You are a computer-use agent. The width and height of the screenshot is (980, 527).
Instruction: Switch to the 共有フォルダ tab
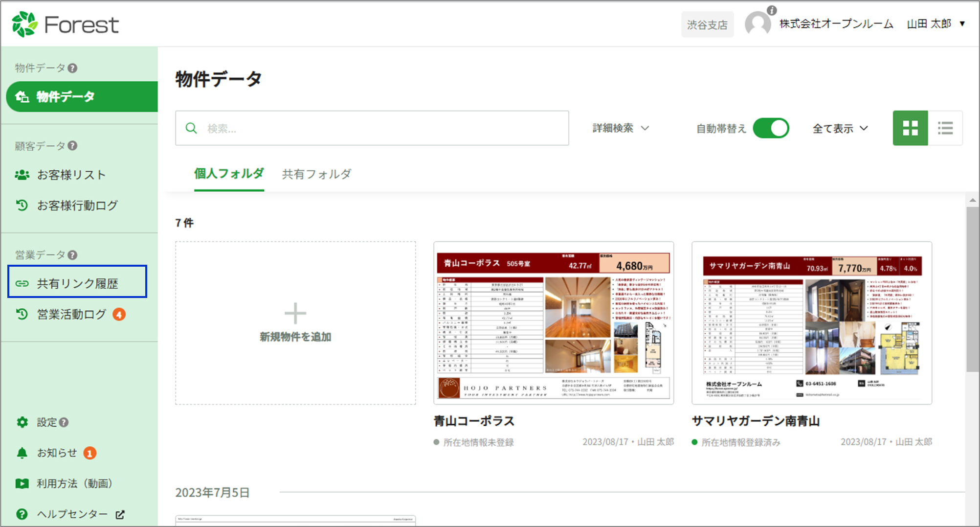[x=316, y=174]
